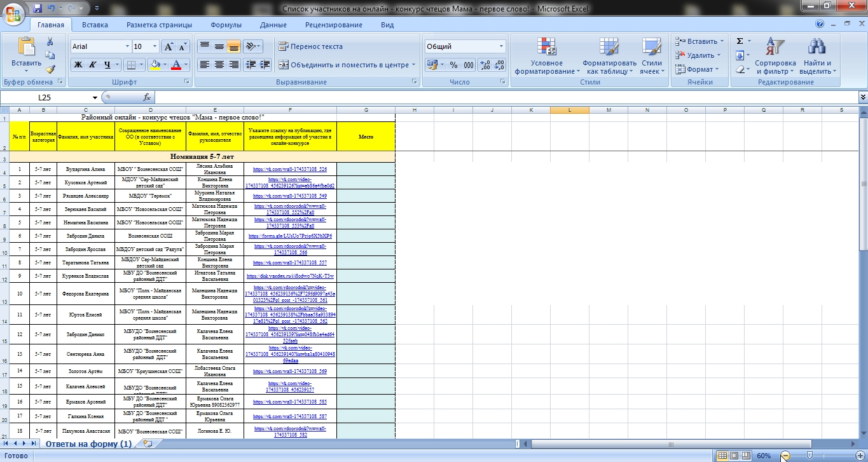Toggle Перенос текста wrap text
Viewport: 868px width, 462px height.
(x=310, y=46)
